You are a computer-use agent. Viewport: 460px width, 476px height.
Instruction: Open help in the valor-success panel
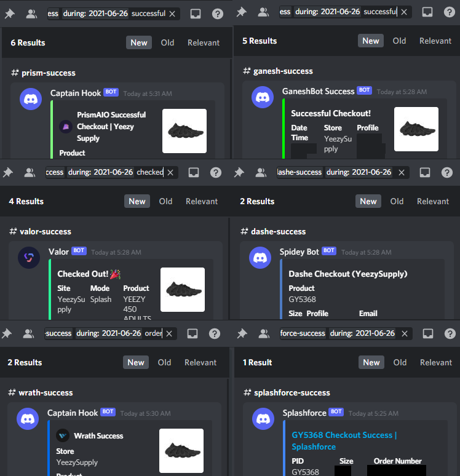coord(216,172)
